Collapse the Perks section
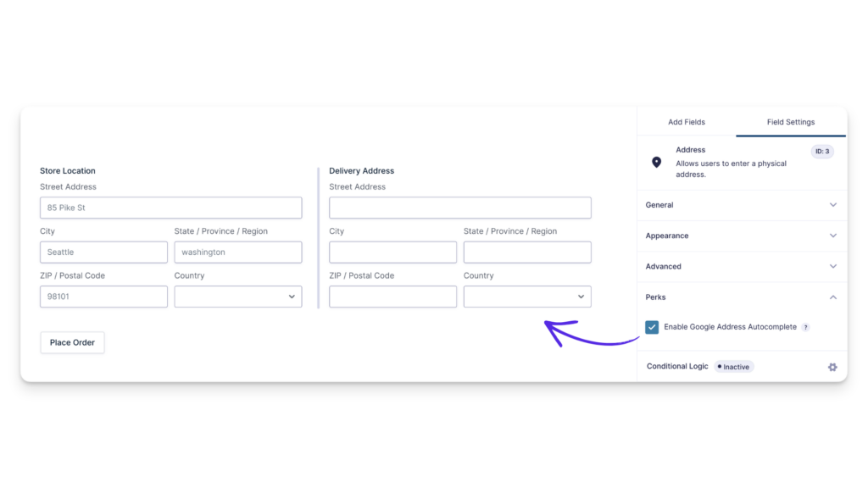This screenshot has height=488, width=868. click(x=741, y=297)
